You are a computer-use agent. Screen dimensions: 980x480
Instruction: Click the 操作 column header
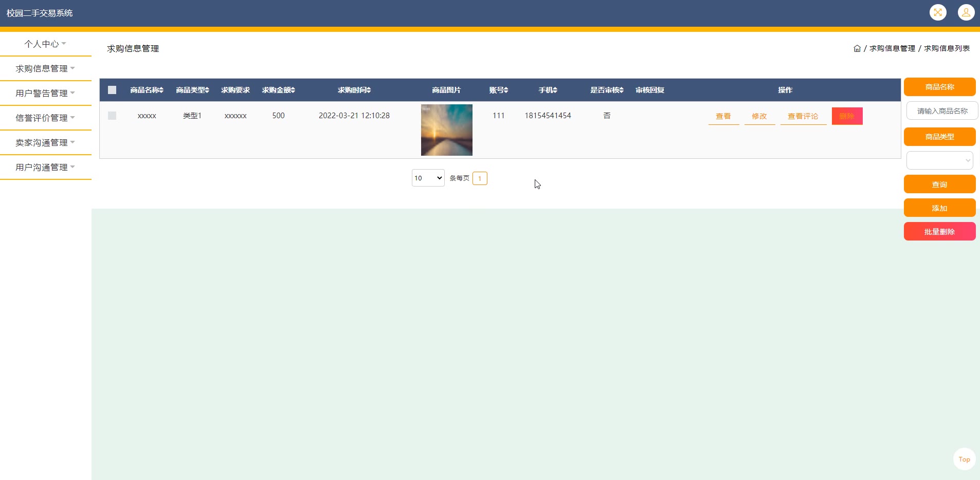click(785, 90)
